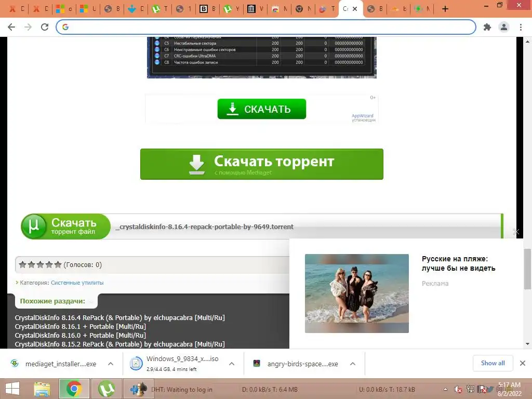Show hidden system tray icons
The height and width of the screenshot is (399, 532).
(x=446, y=390)
